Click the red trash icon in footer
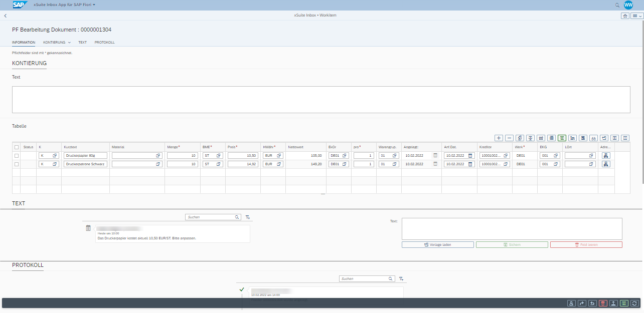Viewport: 644px width, 313px height. coord(603,303)
